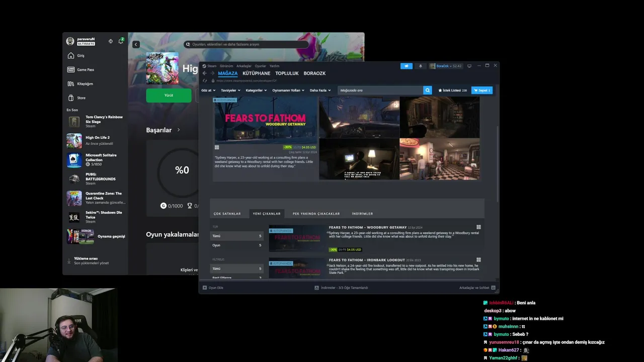
Task: Select the MAĞAZA tab in Steam
Action: [x=227, y=73]
